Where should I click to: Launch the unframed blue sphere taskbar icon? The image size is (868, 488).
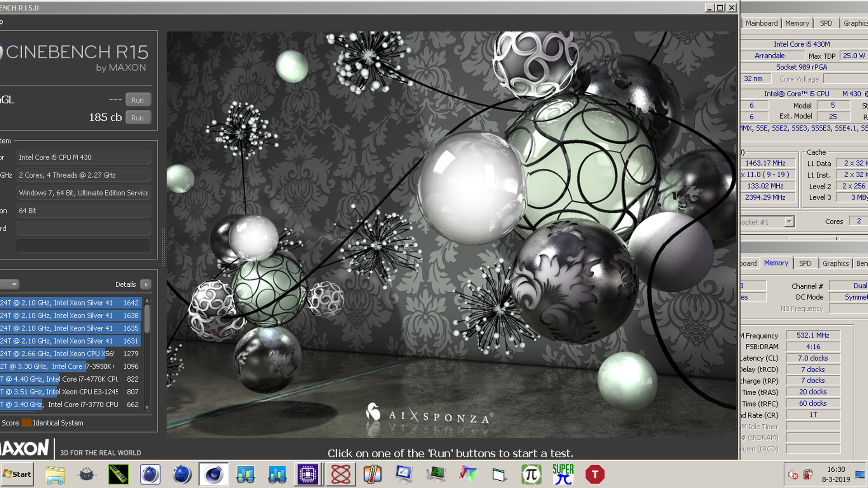(182, 475)
